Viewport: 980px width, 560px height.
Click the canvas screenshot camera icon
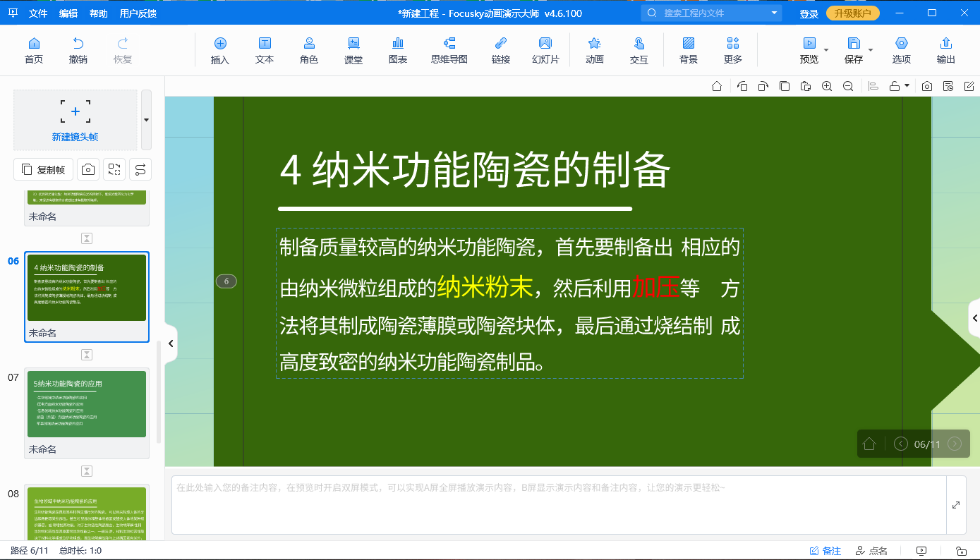(927, 86)
